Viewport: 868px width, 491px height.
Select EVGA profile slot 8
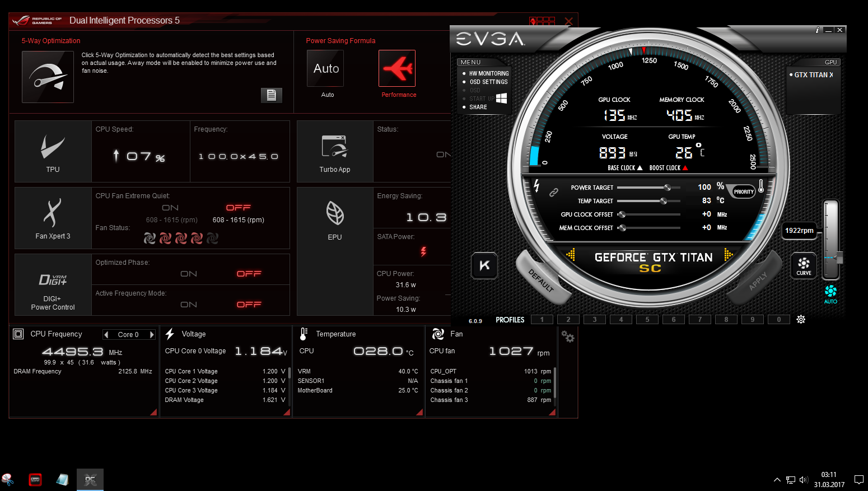tap(726, 320)
